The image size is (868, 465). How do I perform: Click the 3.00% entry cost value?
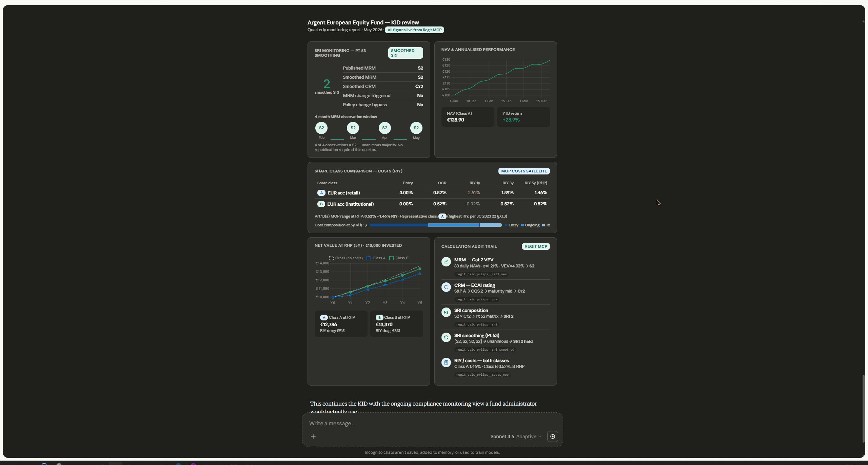406,193
